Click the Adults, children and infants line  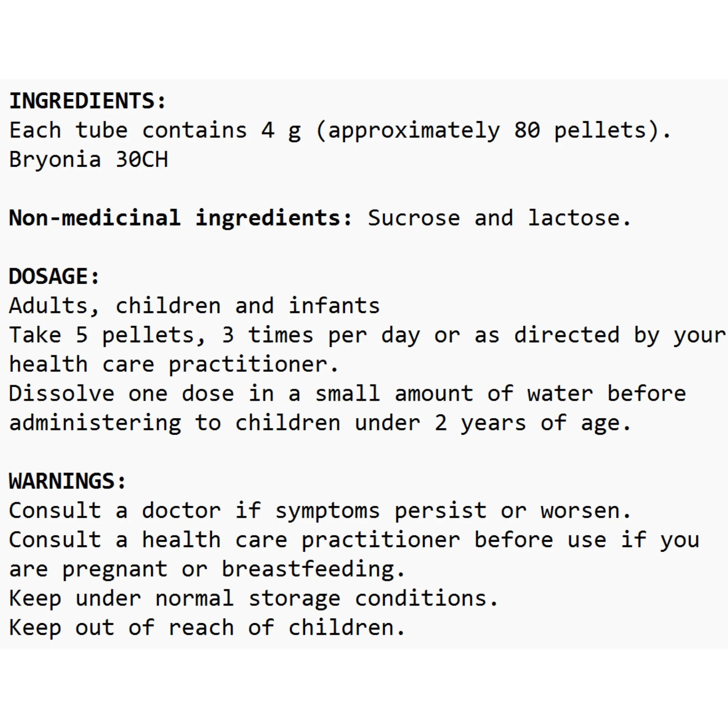click(194, 306)
